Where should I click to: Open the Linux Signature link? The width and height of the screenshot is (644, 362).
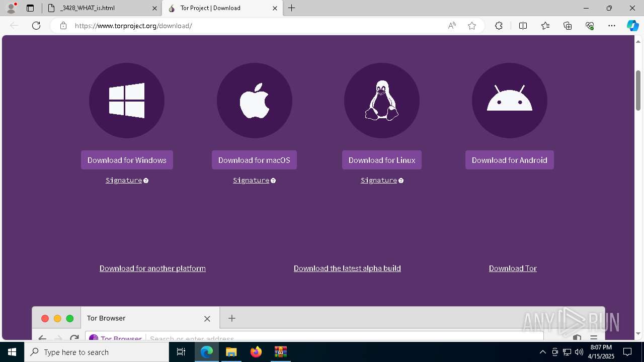tap(379, 180)
